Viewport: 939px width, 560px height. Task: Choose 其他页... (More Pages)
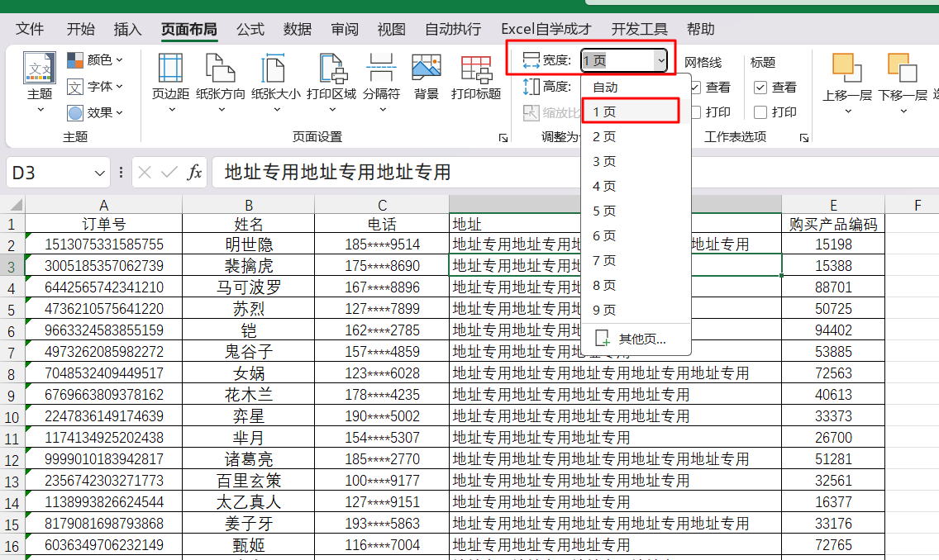[x=636, y=339]
